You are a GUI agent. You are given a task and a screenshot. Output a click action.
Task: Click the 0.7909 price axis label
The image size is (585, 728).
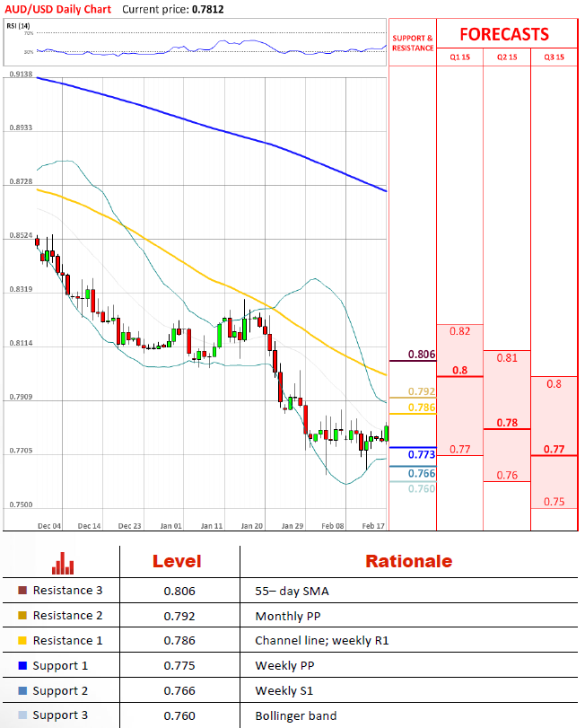pos(21,397)
